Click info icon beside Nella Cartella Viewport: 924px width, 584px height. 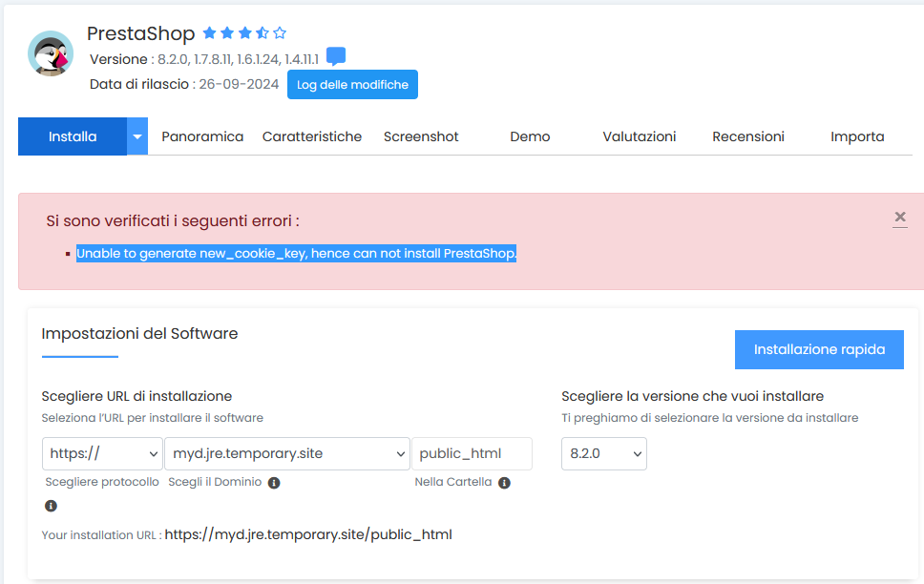pos(504,483)
